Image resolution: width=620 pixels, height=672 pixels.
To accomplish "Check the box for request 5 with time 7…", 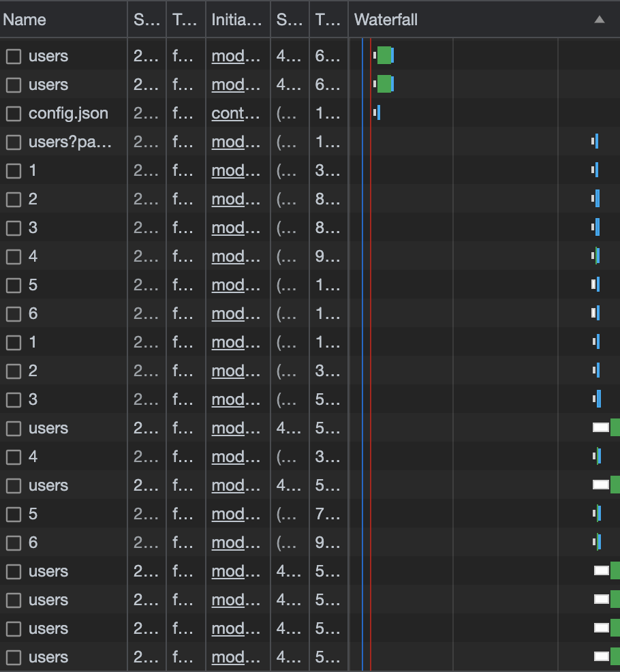I will [x=14, y=515].
